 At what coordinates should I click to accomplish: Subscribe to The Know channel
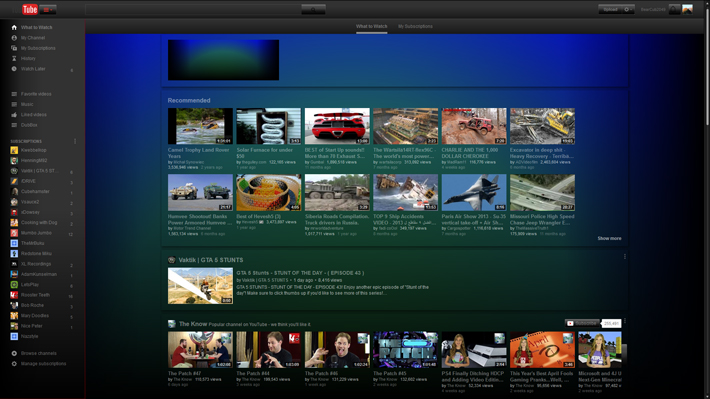pos(582,323)
